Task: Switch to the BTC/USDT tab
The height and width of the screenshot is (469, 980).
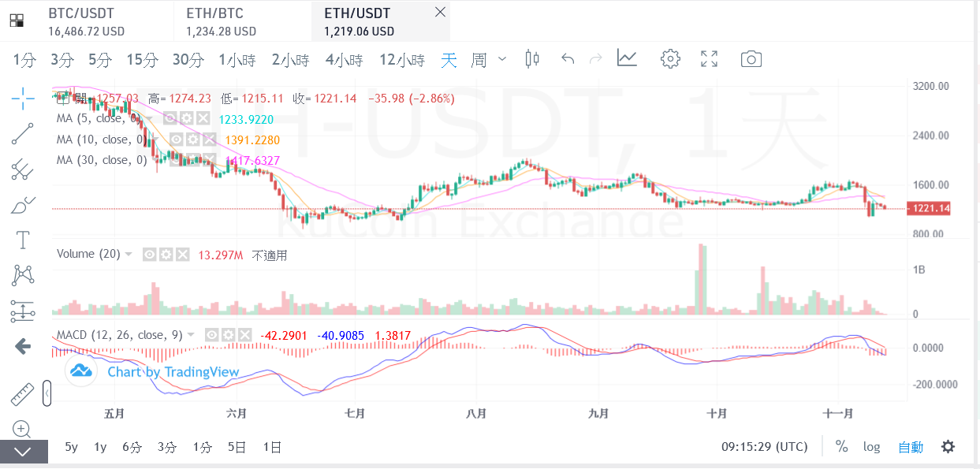Action: coord(87,21)
